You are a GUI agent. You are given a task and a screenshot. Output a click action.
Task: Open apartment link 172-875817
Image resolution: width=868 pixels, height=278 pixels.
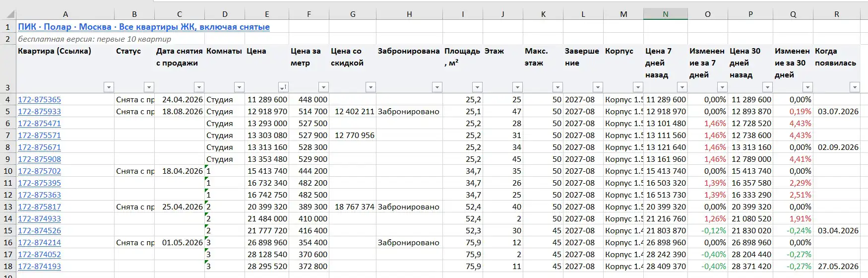tap(39, 207)
